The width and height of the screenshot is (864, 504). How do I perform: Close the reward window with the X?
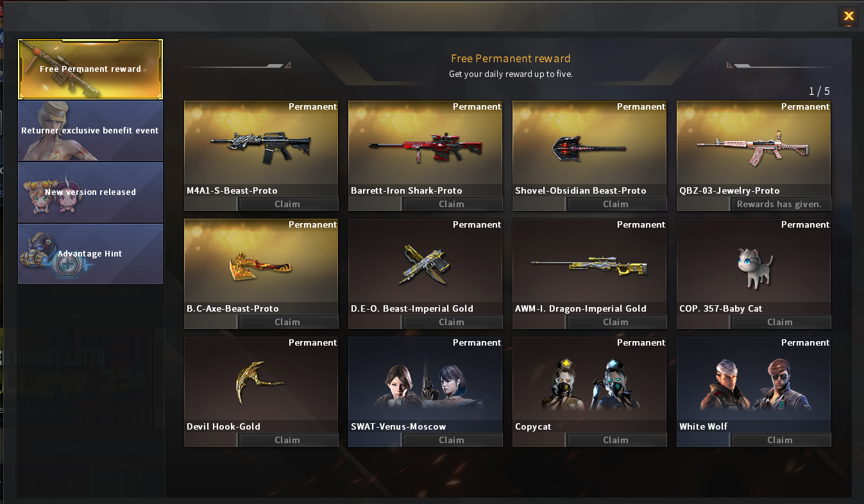(849, 16)
